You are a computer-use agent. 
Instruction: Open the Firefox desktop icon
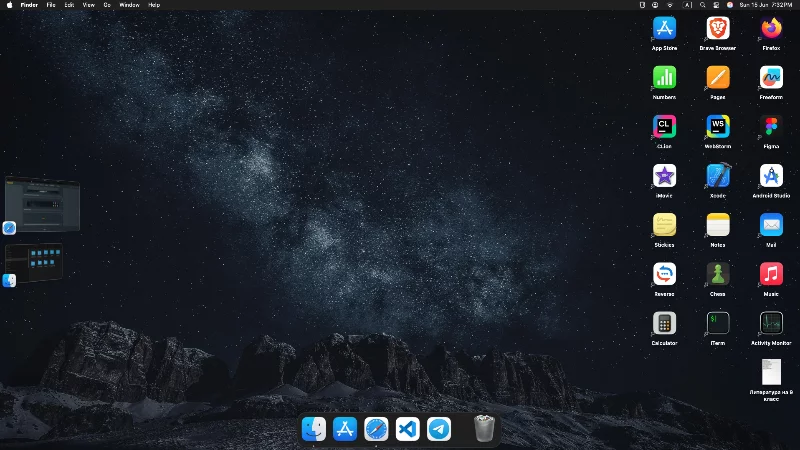coord(771,28)
